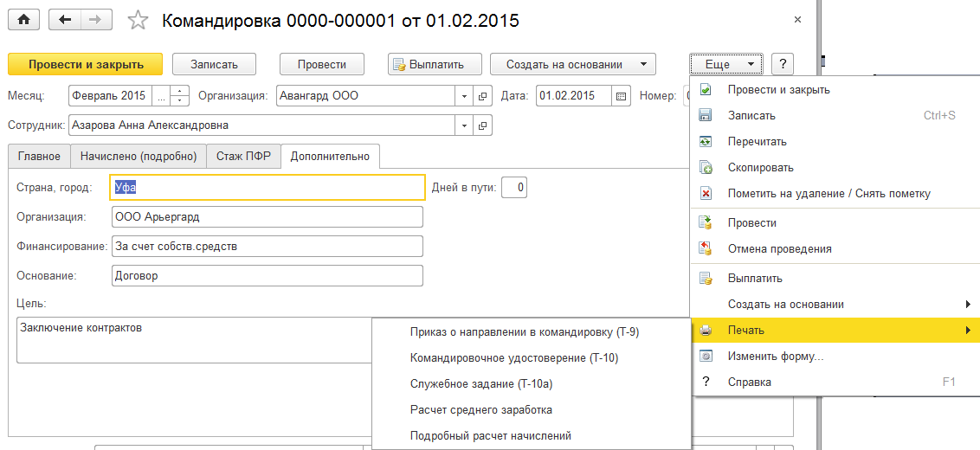Click Дата field 01.02.2015
The image size is (980, 450).
tap(574, 96)
